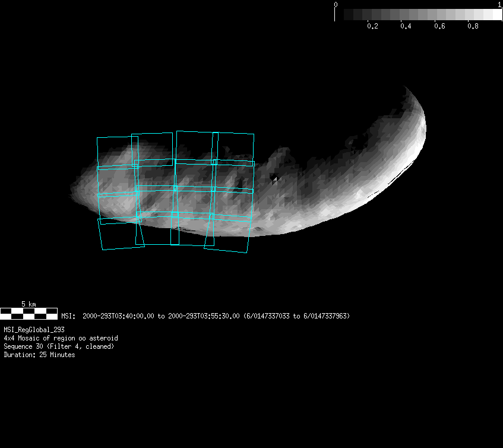The width and height of the screenshot is (503, 448).
Task: Click the '0.6' tick on legend
Action: [439, 26]
